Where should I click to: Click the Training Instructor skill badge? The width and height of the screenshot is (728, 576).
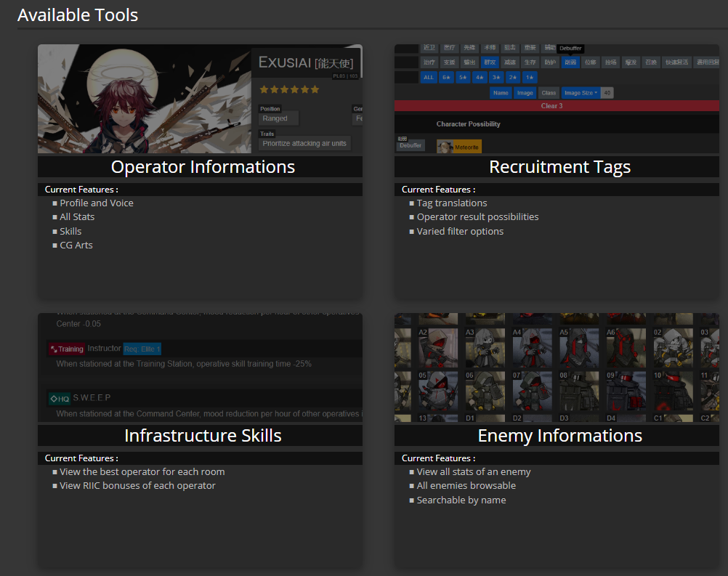coord(66,349)
